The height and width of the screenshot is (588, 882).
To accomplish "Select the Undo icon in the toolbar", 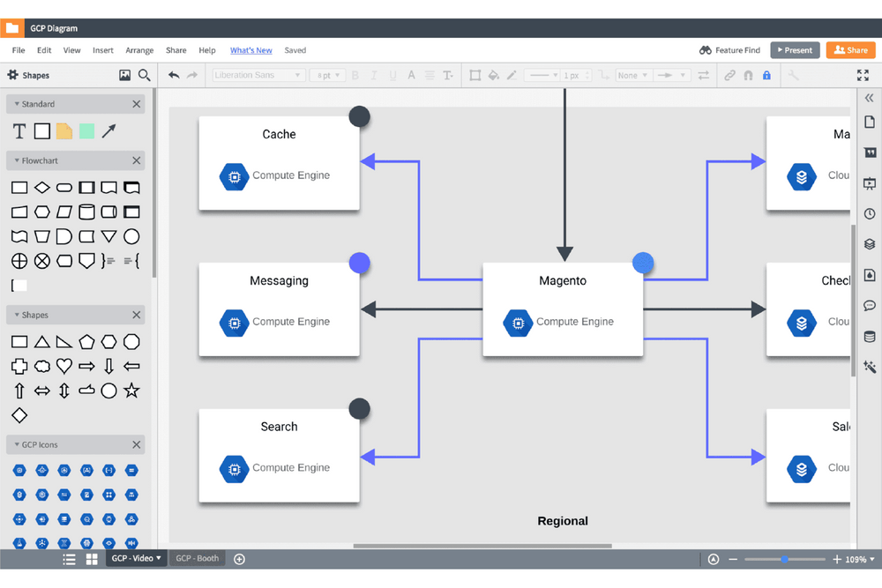I will coord(174,75).
